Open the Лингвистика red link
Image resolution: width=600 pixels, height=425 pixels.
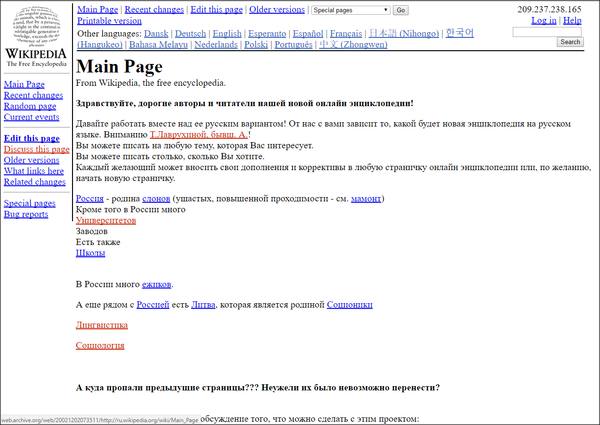(101, 325)
